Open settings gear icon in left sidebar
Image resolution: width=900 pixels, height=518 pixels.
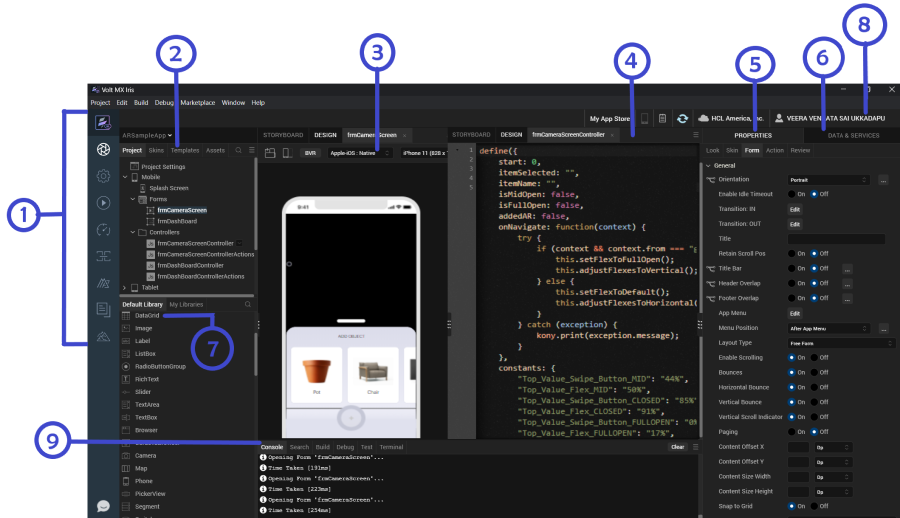tap(103, 176)
